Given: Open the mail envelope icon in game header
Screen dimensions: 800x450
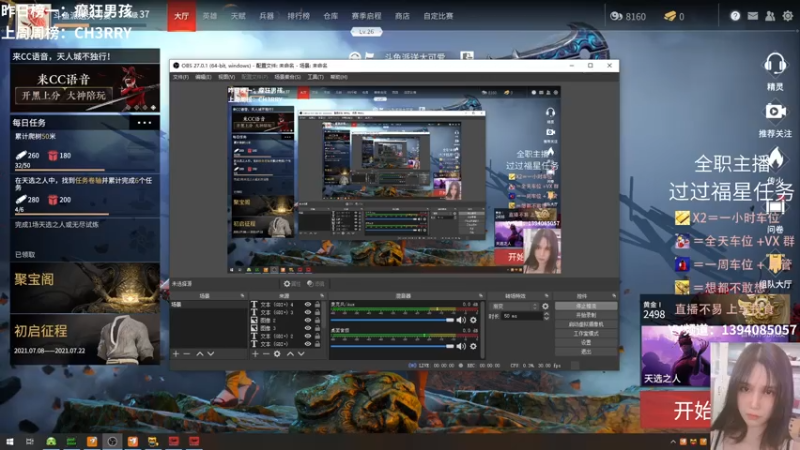Looking at the screenshot, I should [753, 16].
